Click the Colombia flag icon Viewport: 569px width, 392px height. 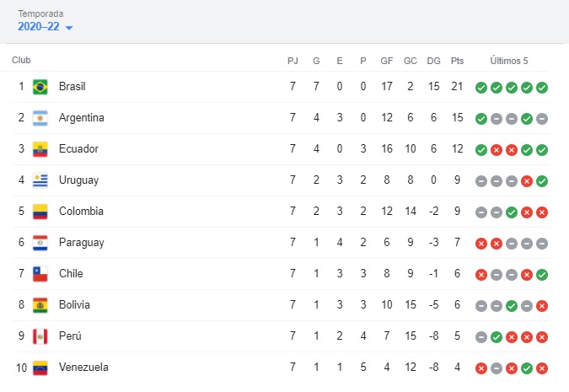point(40,212)
